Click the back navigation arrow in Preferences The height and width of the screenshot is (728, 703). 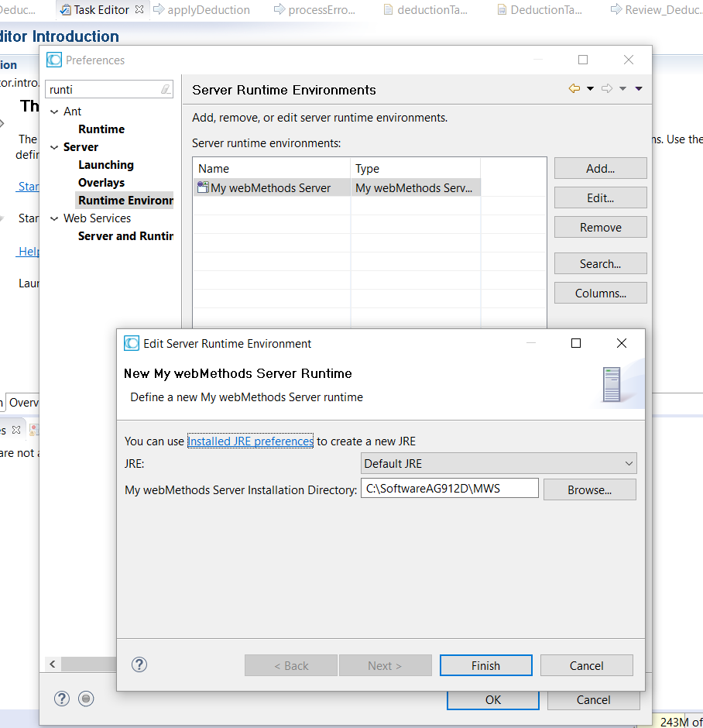[574, 88]
